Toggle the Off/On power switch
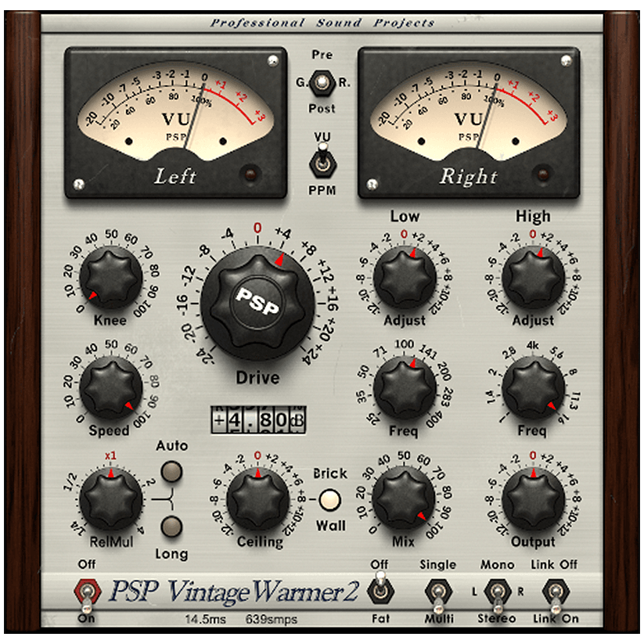This screenshot has height=644, width=644. pos(87,595)
